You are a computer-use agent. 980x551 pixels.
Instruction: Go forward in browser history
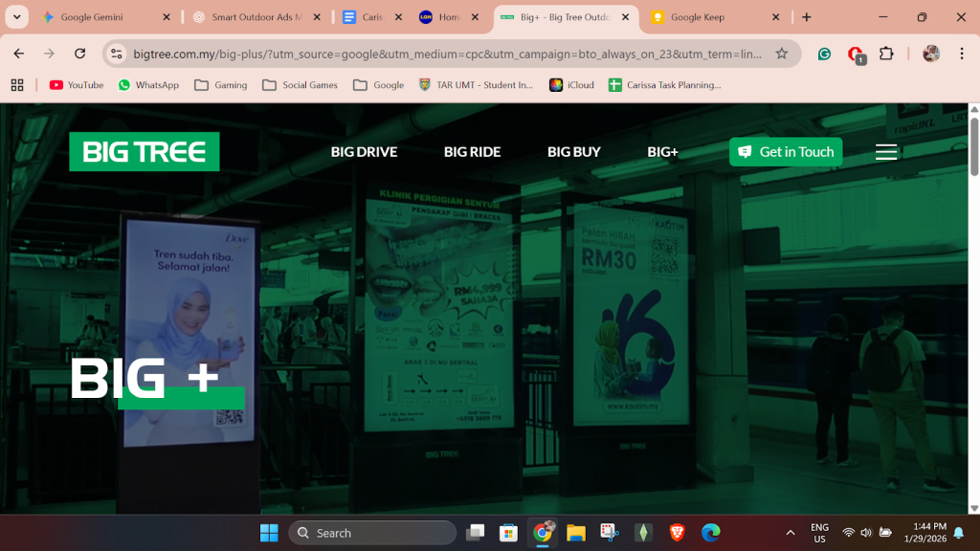(x=50, y=54)
